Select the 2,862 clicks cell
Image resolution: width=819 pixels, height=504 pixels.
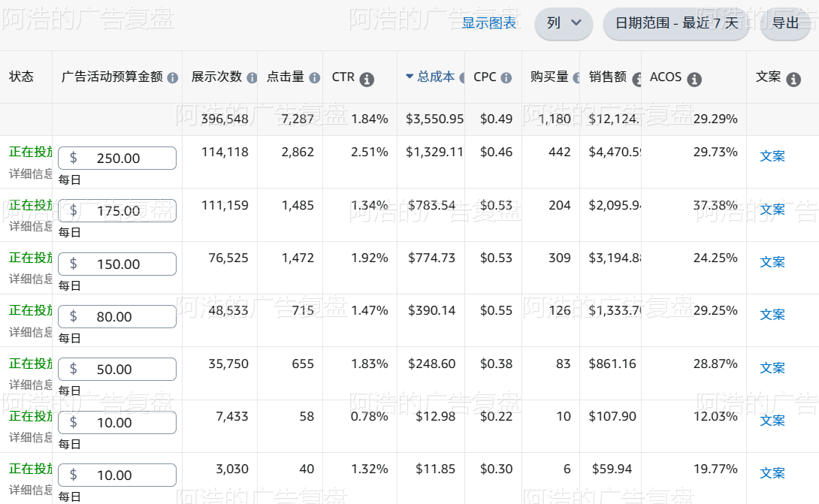298,152
